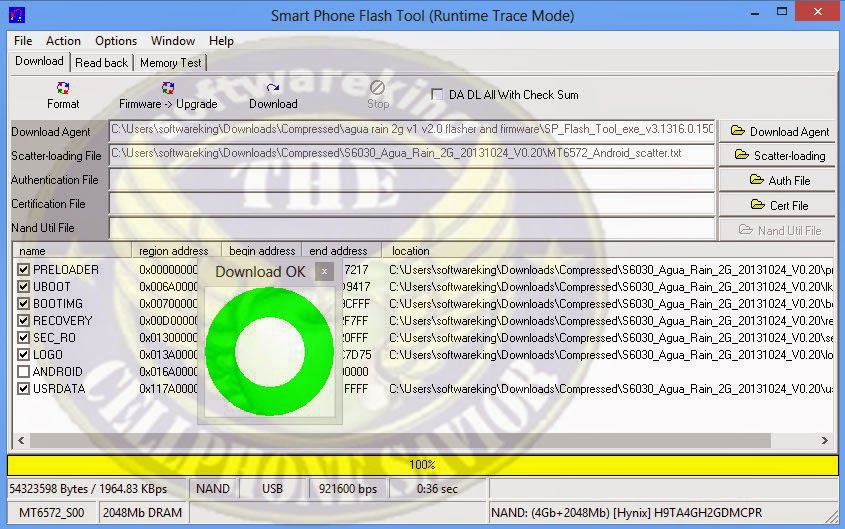Click the Nand Util File button
The image size is (845, 529).
coord(777,230)
